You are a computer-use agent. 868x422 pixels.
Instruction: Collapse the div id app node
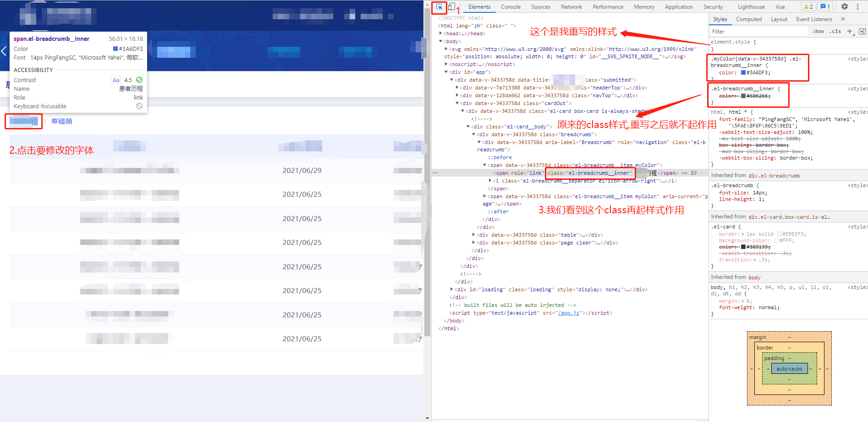click(446, 72)
